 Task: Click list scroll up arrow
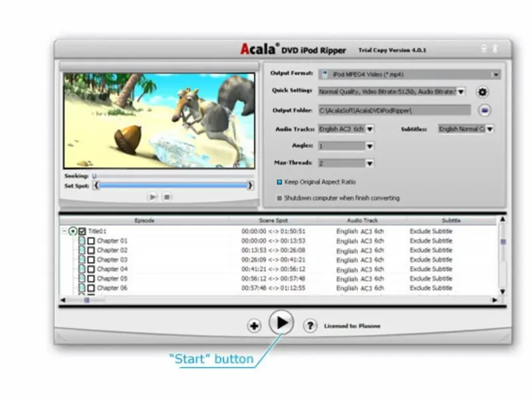pos(503,219)
